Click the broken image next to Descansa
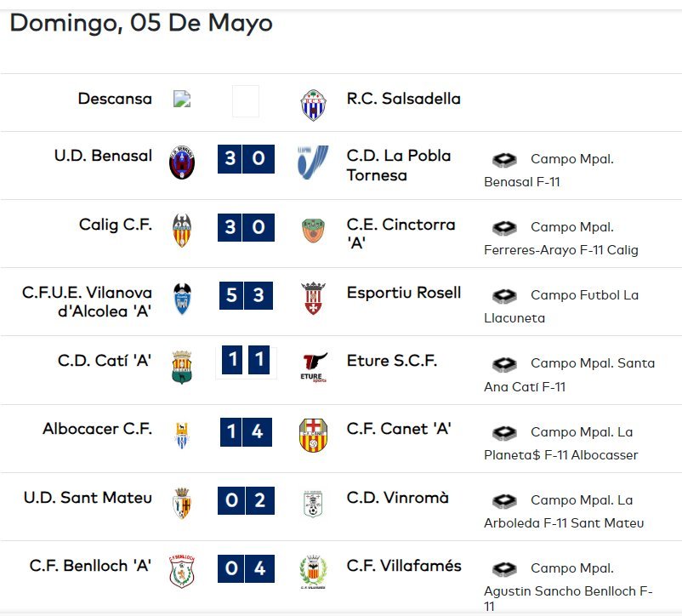This screenshot has height=616, width=682. click(182, 100)
